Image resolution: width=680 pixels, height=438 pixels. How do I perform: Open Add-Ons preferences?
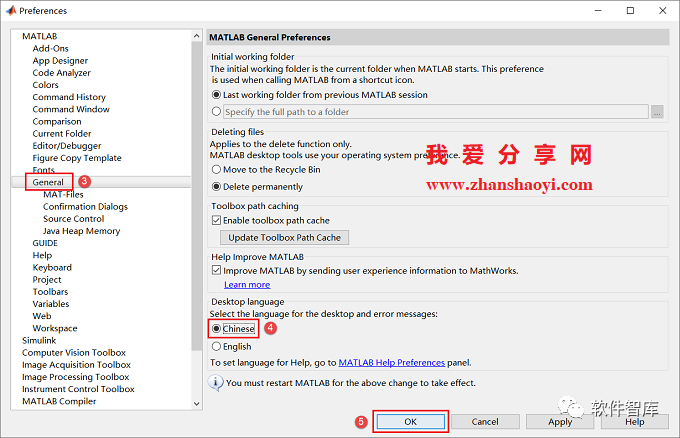click(50, 48)
